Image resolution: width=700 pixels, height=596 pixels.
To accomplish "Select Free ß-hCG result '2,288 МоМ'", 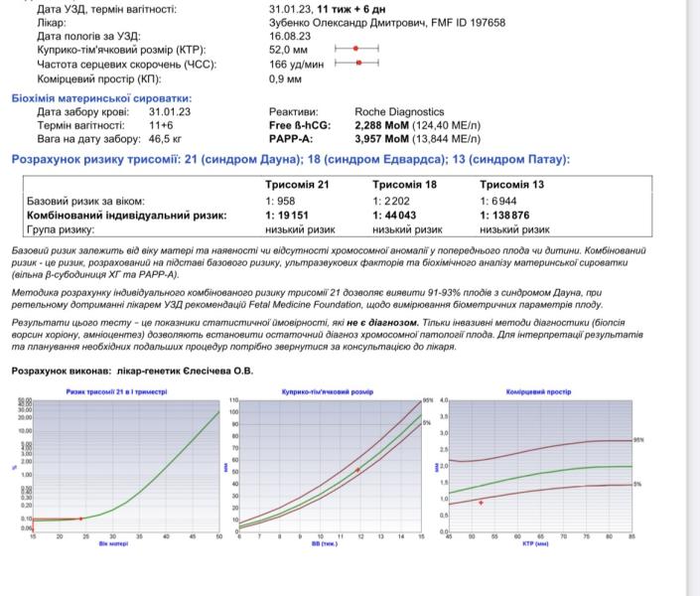I will [x=381, y=125].
